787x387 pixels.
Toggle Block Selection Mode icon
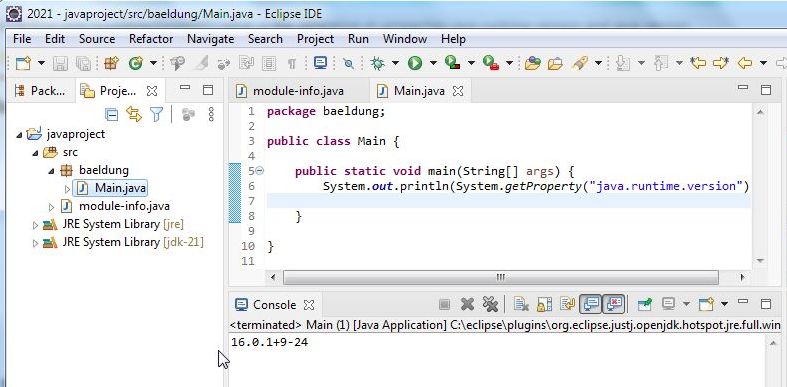[x=270, y=63]
